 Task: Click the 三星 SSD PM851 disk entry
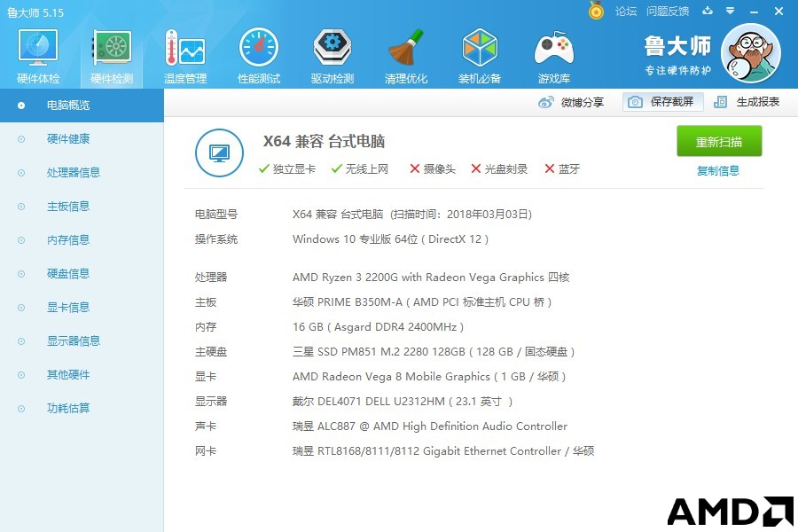[434, 352]
